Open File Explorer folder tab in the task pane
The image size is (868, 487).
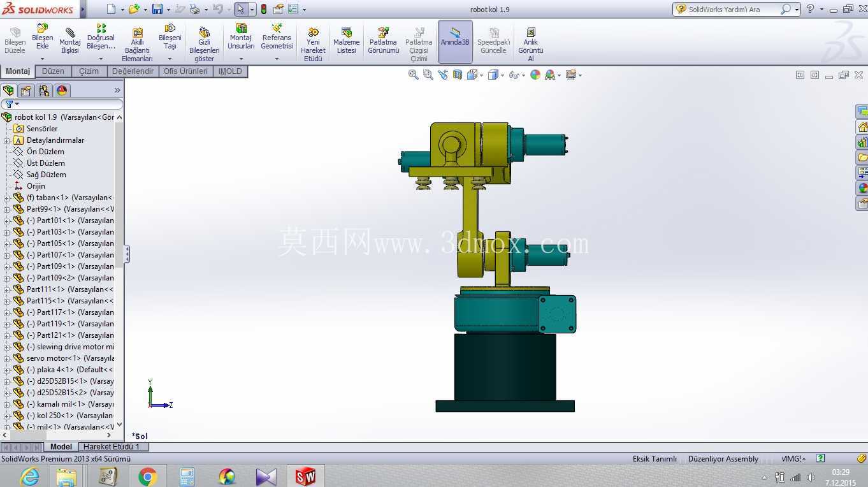click(x=862, y=157)
